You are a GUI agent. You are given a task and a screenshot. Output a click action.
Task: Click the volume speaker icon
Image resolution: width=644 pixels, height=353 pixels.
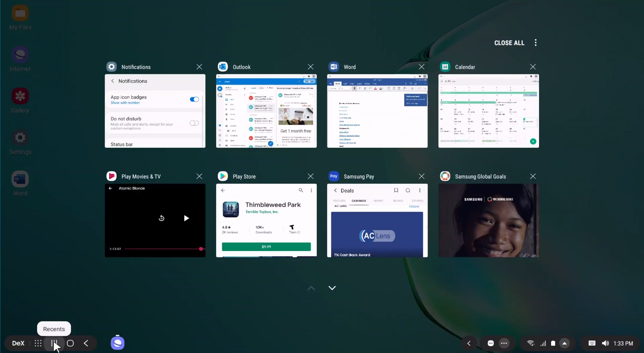pyautogui.click(x=605, y=343)
